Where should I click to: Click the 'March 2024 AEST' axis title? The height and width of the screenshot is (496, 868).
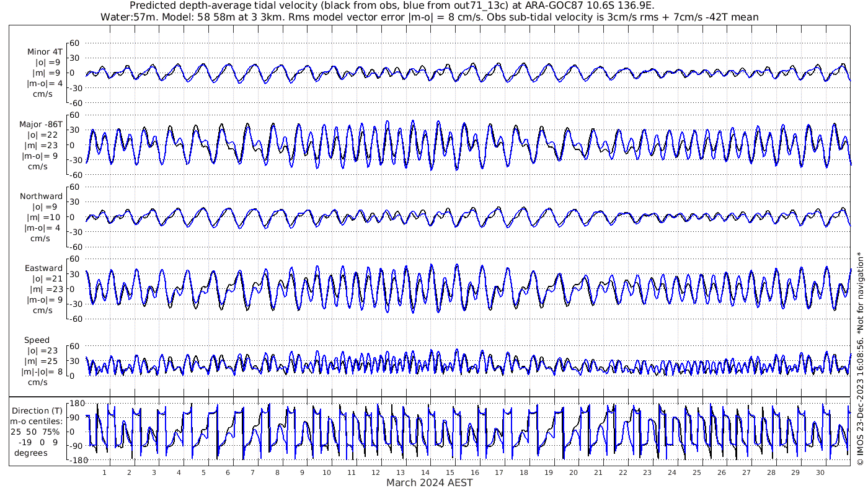click(429, 482)
